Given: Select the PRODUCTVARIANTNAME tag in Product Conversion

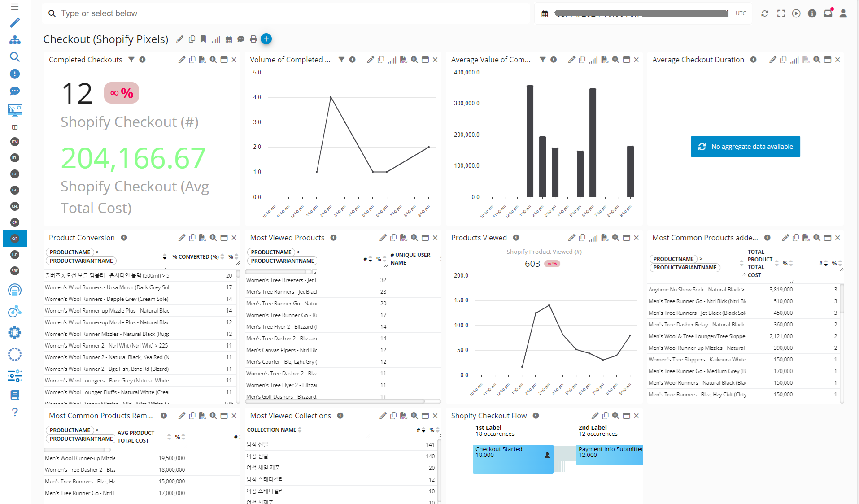Looking at the screenshot, I should (81, 261).
